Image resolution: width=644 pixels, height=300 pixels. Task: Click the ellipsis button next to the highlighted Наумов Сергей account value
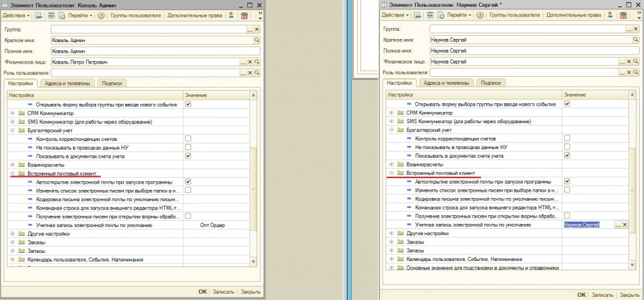618,225
